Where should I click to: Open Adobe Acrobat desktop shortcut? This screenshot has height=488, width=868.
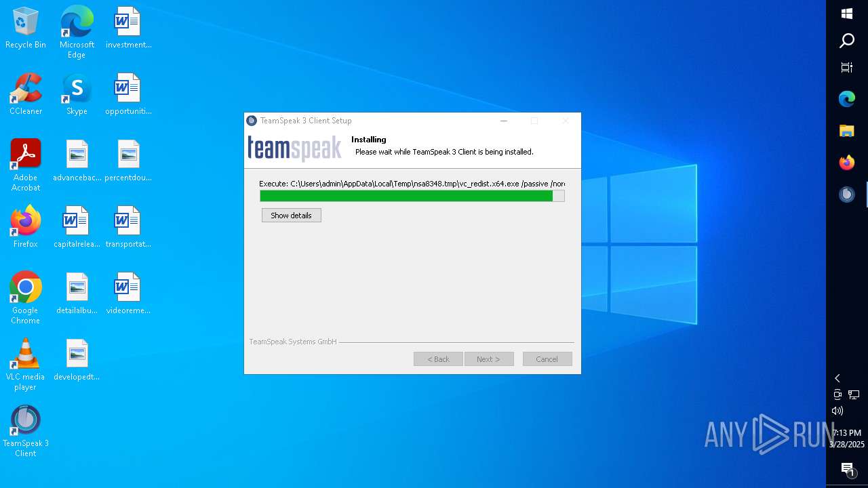pyautogui.click(x=25, y=165)
